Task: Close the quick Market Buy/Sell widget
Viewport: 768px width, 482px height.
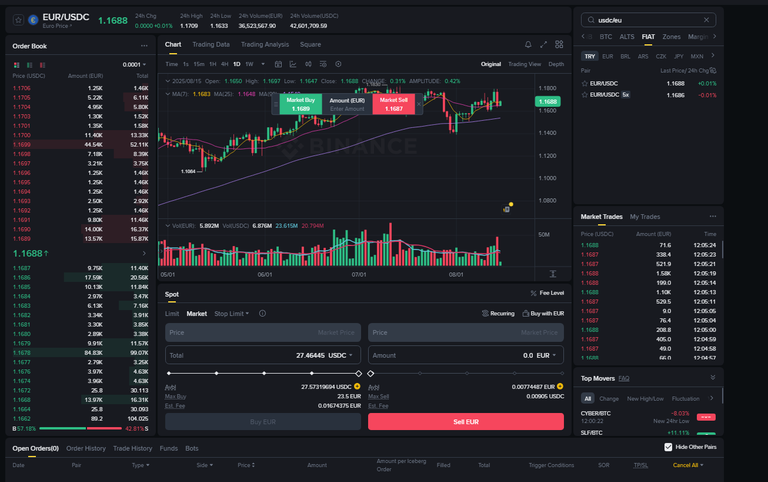Action: pos(419,104)
